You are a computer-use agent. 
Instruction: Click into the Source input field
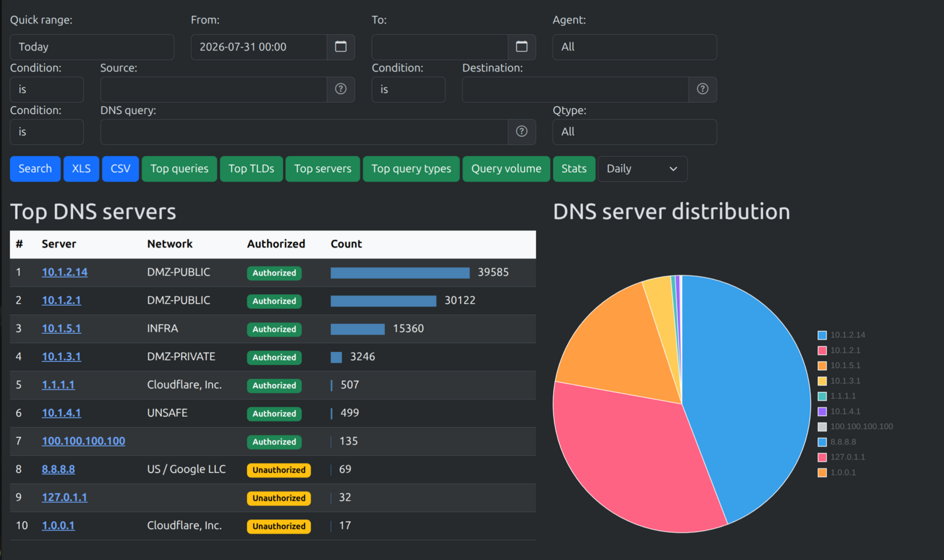point(214,89)
